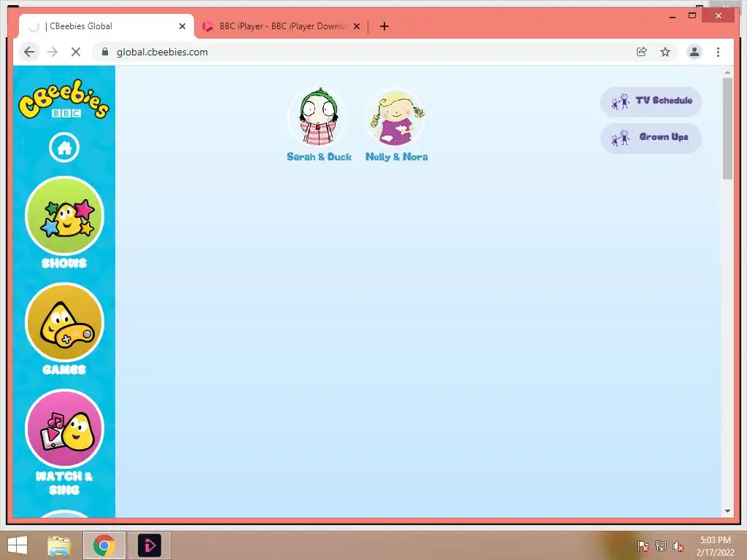Open the Sarah & Duck text link
This screenshot has height=560, width=747.
(319, 157)
